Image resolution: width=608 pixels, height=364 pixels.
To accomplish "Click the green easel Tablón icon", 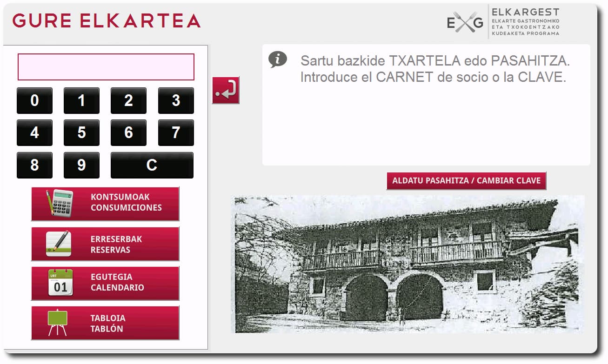I will point(58,323).
